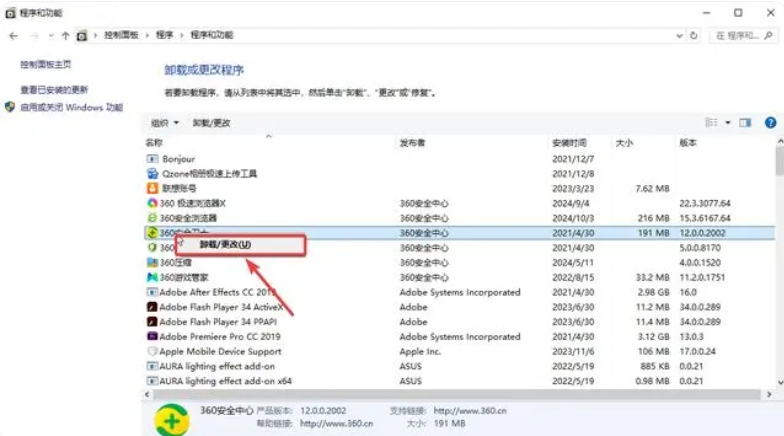784x436 pixels.
Task: Click the up-folder arrow in navigation bar
Action: [65, 35]
